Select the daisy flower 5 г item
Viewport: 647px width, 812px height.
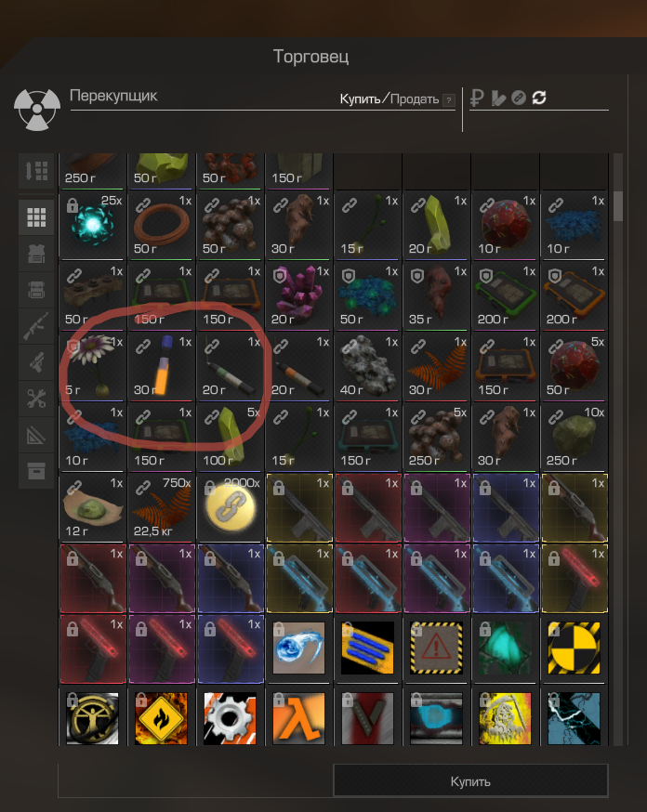point(92,367)
